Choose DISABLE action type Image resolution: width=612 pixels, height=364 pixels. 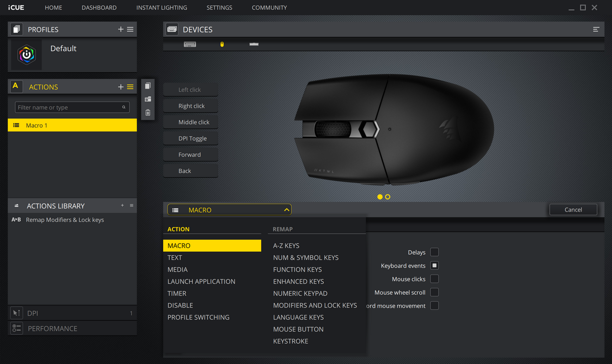[x=181, y=305]
